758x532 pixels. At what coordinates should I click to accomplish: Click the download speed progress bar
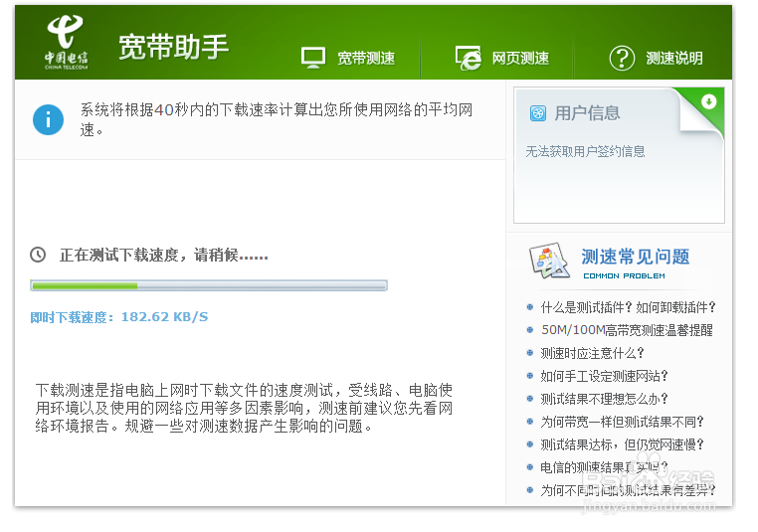(208, 286)
